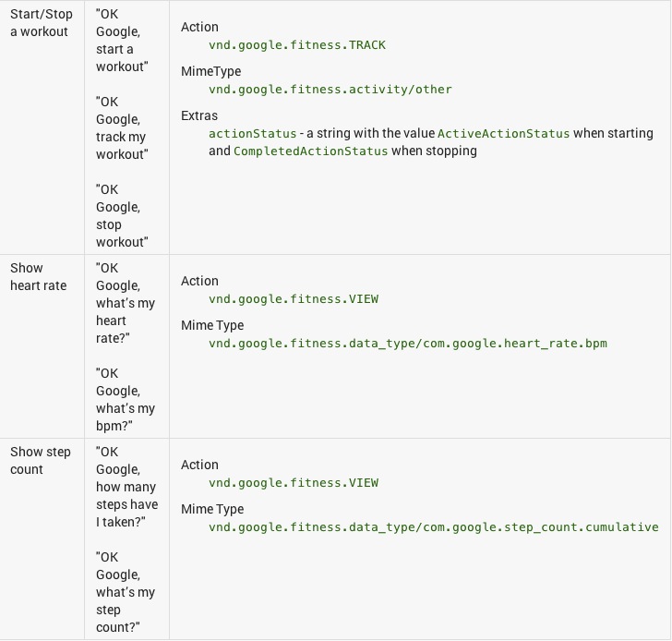Click the "OK Google, start a workout" phrase
672x641 pixels.
(x=121, y=41)
